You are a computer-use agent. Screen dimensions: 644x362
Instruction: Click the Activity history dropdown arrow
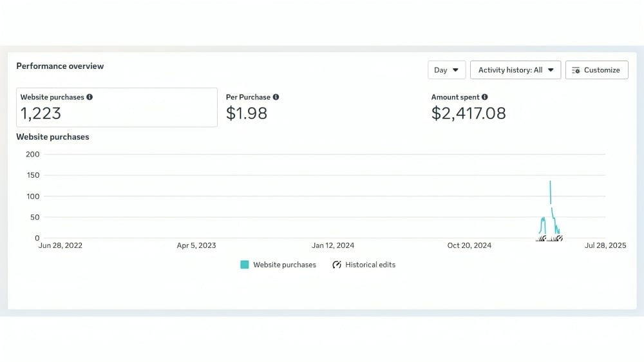(551, 70)
